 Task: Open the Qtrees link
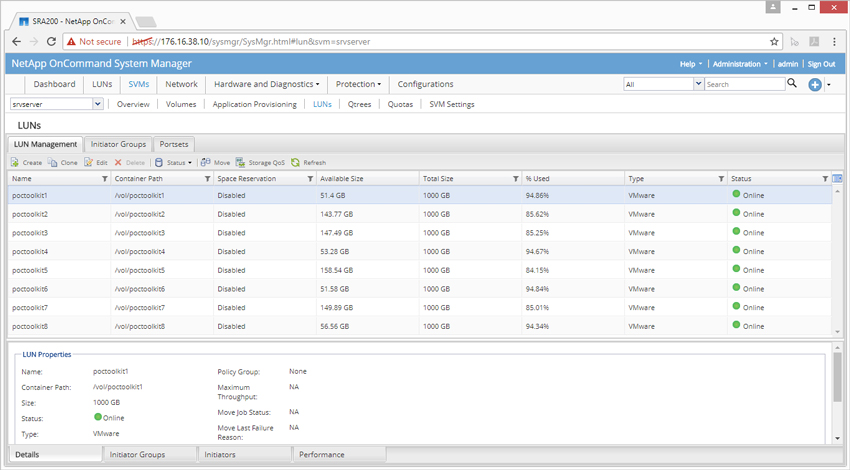click(359, 104)
